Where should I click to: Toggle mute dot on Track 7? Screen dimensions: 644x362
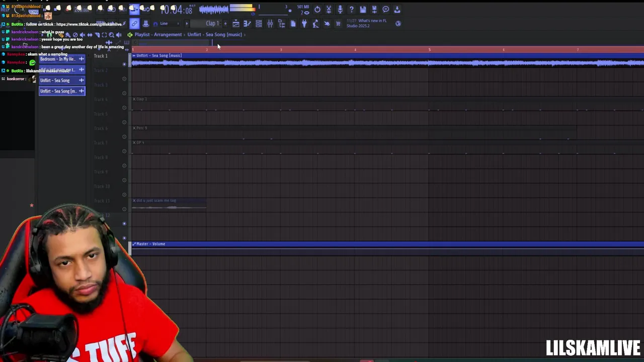(x=124, y=151)
